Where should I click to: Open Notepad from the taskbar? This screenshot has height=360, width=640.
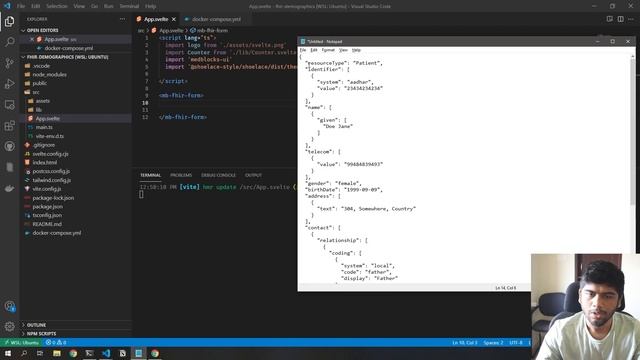(138, 353)
